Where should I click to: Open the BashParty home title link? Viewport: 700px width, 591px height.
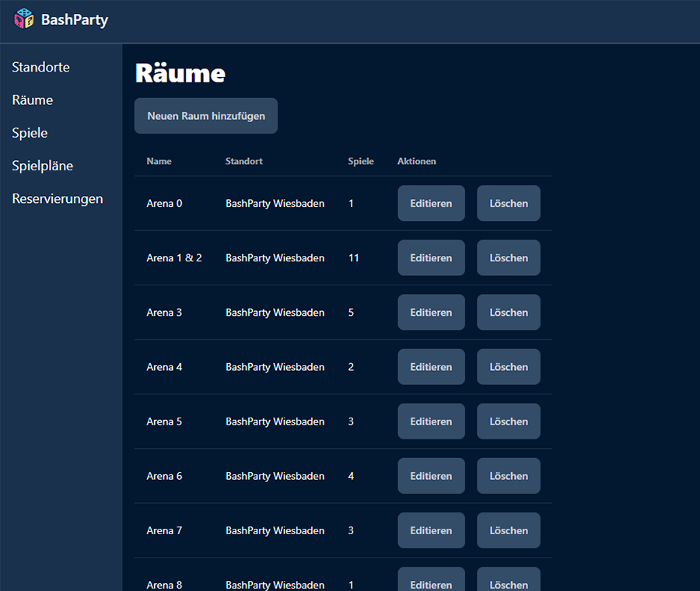[x=74, y=20]
